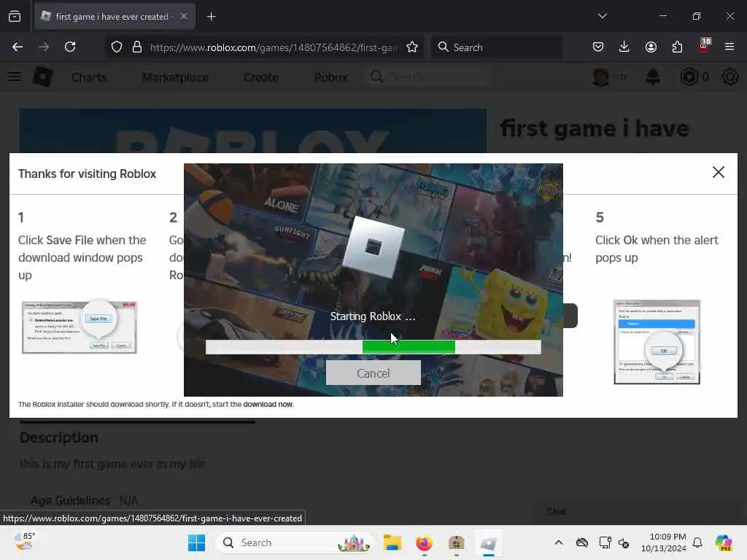Click the download now link
The height and width of the screenshot is (560, 747).
click(268, 404)
